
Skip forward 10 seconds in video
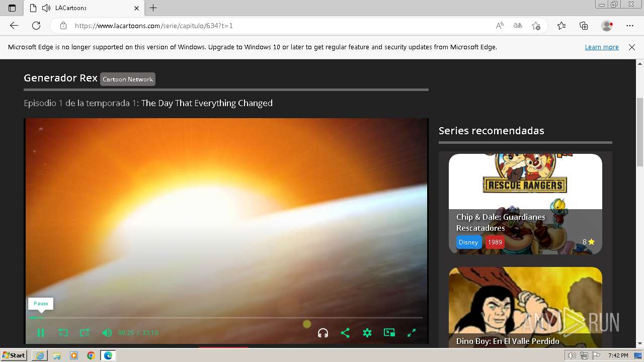(85, 333)
